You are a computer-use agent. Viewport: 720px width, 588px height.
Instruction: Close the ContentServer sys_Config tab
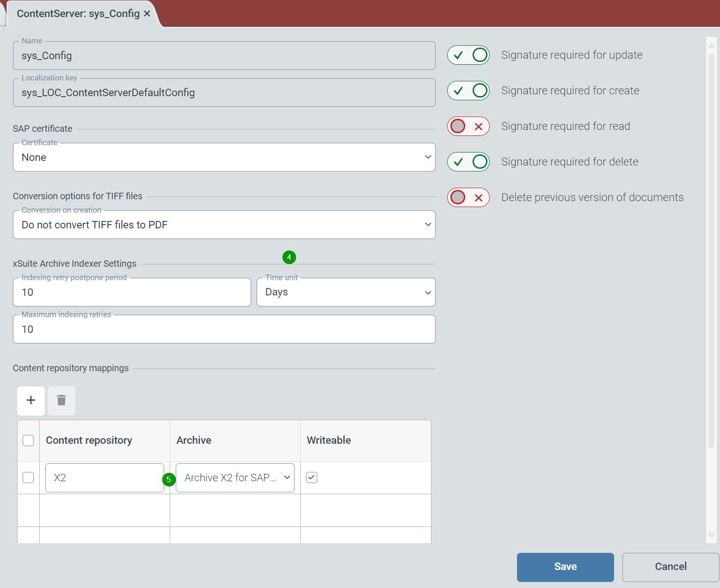pyautogui.click(x=147, y=14)
